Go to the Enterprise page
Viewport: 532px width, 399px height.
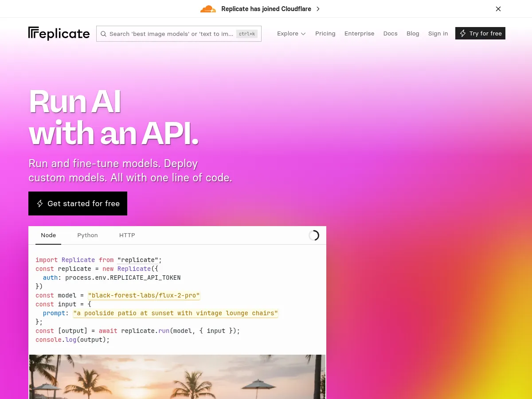[359, 33]
